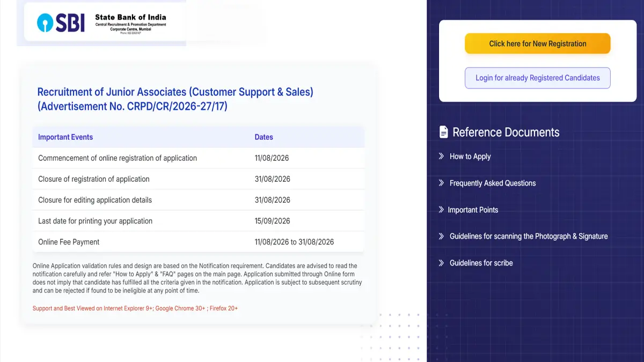Select Commencement of online registration row text
This screenshot has height=362, width=644.
tap(118, 158)
